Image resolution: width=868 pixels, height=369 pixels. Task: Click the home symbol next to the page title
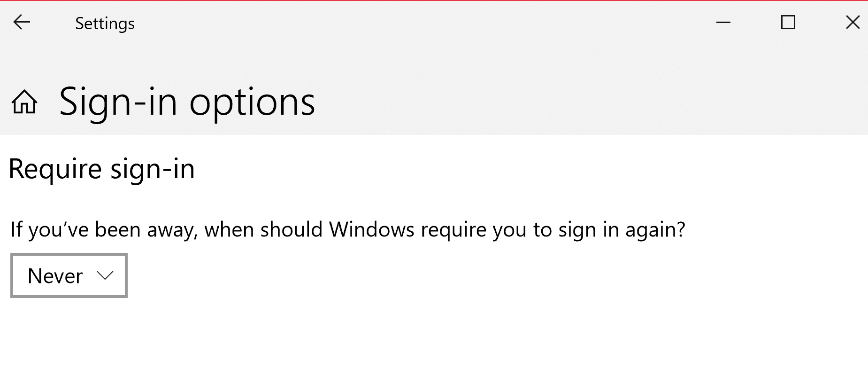pyautogui.click(x=25, y=102)
